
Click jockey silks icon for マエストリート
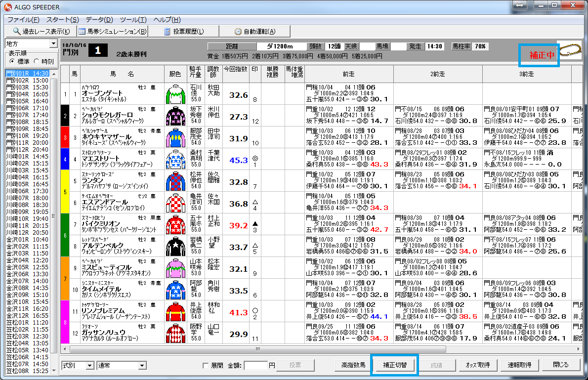pos(175,160)
